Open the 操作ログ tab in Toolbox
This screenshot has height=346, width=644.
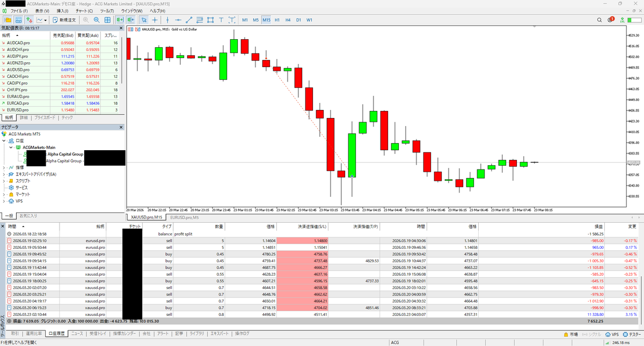coord(242,333)
